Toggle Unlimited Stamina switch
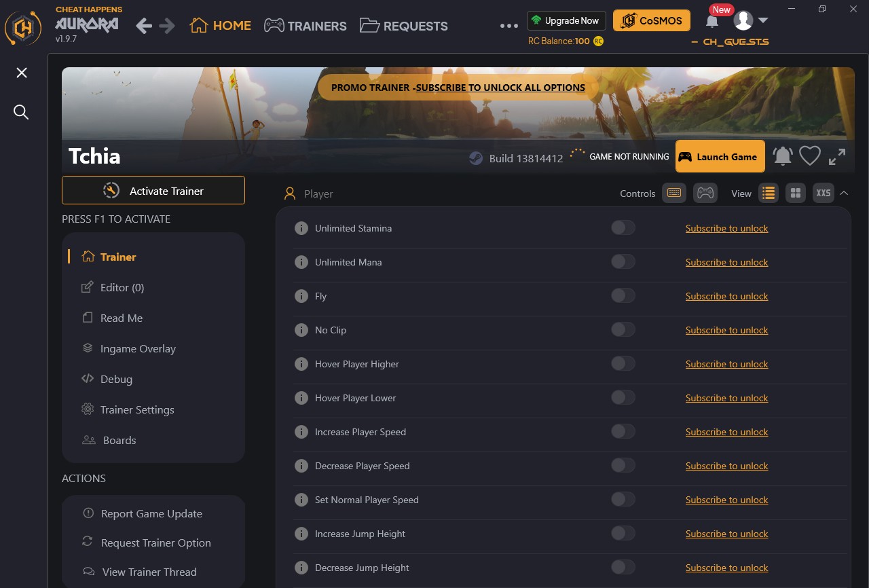 click(x=623, y=227)
